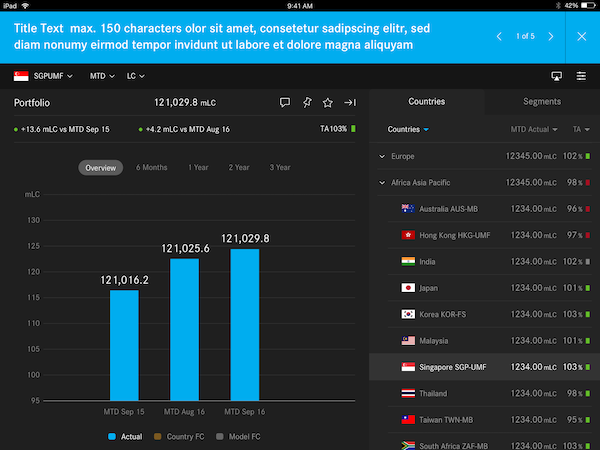The width and height of the screenshot is (600, 450).
Task: Tap the Korea flag icon
Action: pyautogui.click(x=408, y=314)
